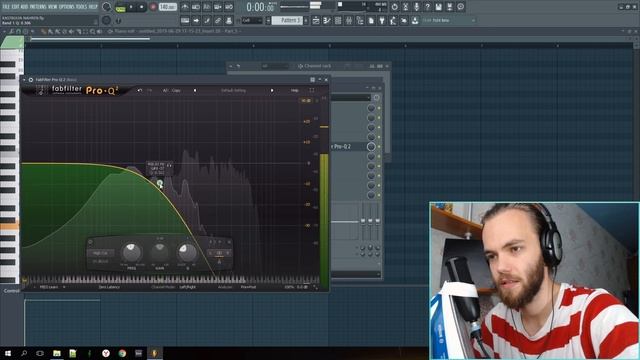Select previous preset arrow in Pro-Q 2

[x=195, y=90]
